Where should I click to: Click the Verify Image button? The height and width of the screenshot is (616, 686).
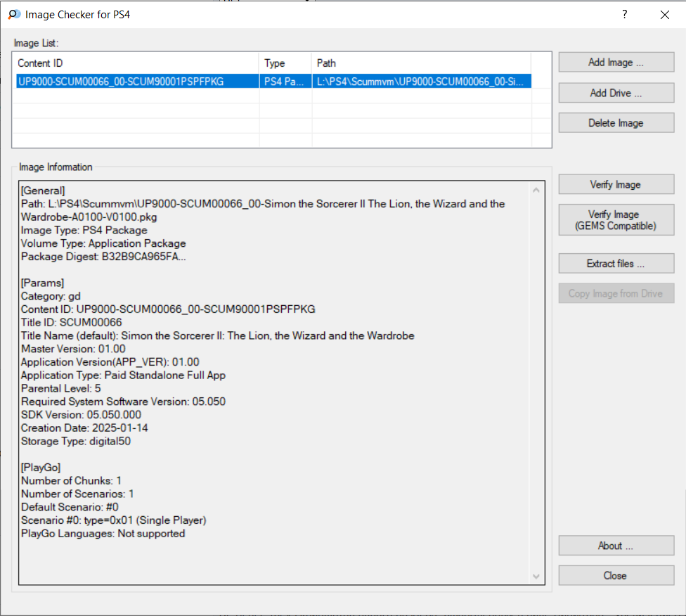(616, 184)
